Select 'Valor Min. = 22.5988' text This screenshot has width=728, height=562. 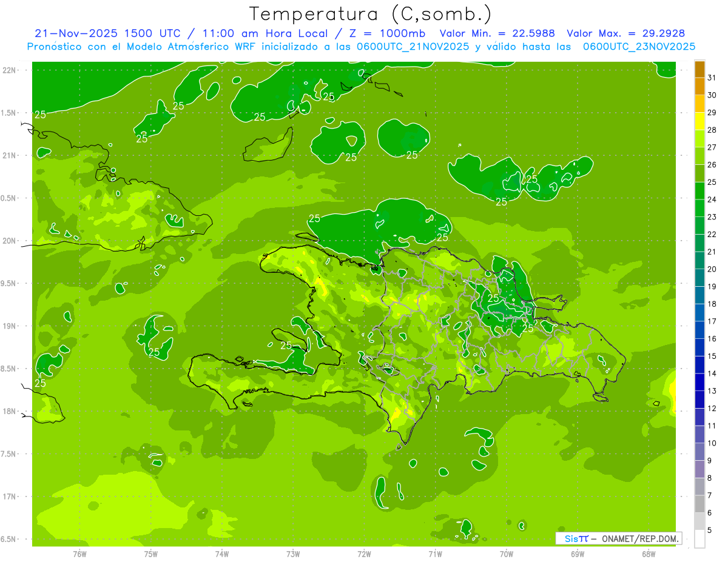pos(497,33)
